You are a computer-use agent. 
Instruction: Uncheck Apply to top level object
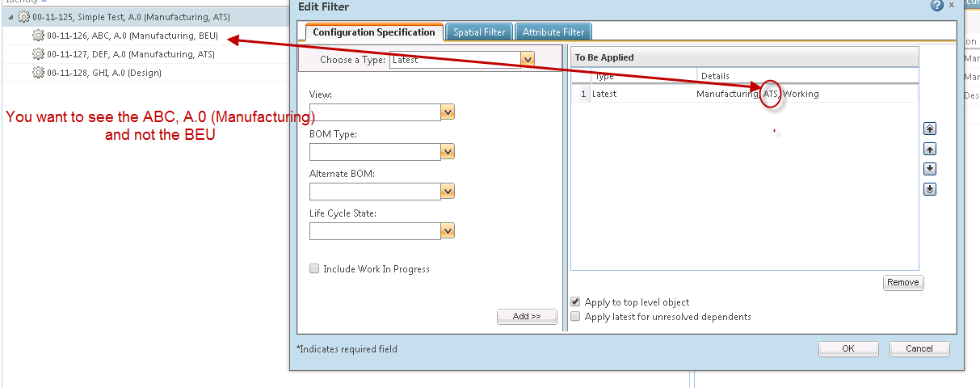[575, 302]
